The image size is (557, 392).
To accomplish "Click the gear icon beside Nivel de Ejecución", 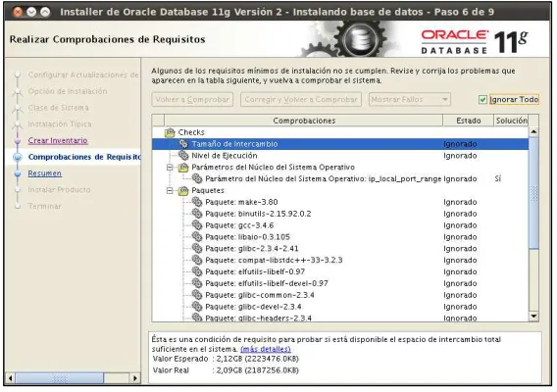I will [x=183, y=156].
